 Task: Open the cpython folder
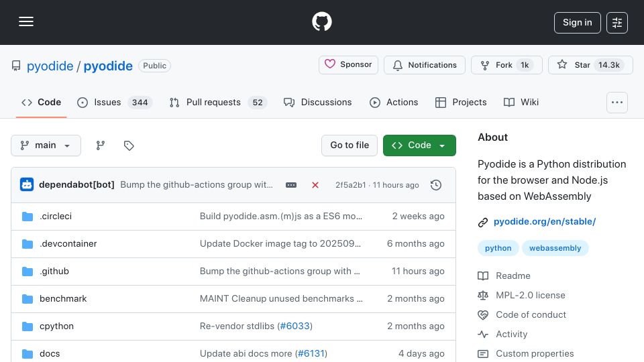coord(56,326)
